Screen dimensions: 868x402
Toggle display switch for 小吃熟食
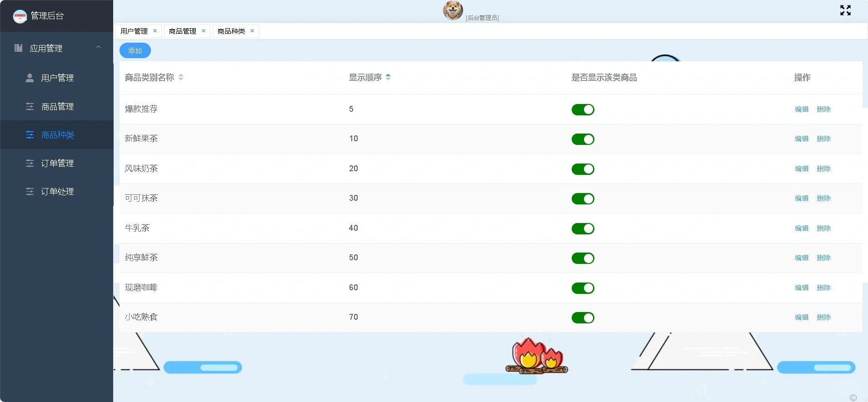(x=583, y=318)
